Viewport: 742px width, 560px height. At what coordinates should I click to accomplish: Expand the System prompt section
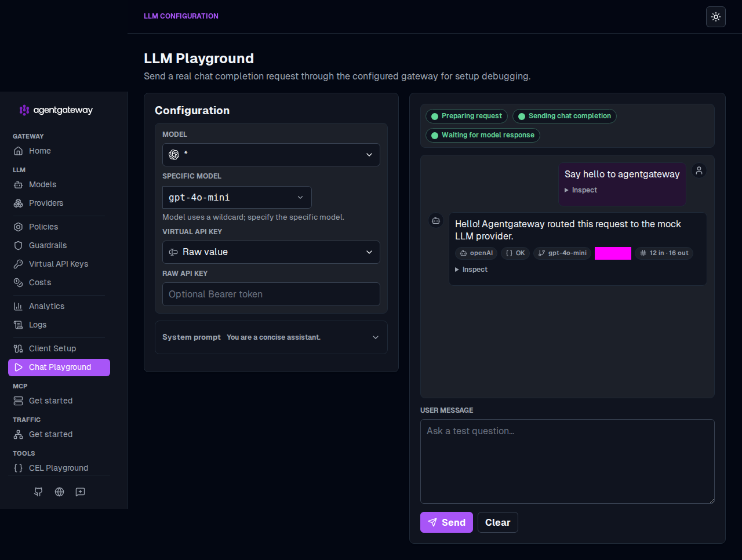tap(271, 337)
